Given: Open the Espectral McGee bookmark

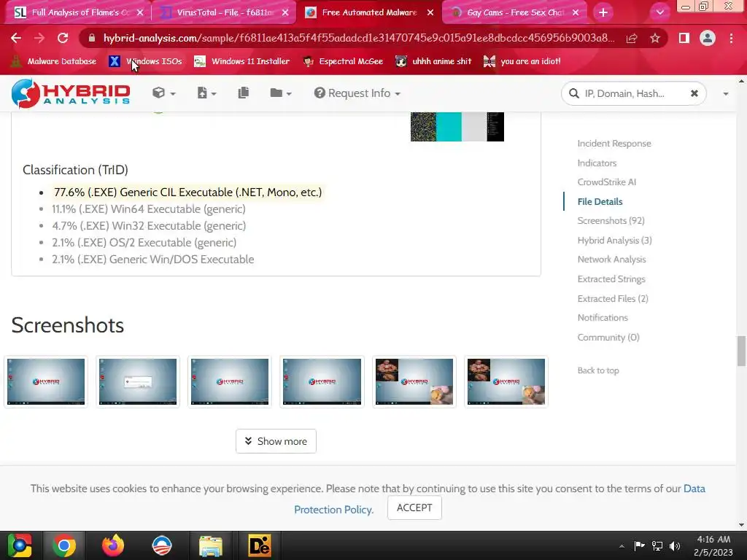Looking at the screenshot, I should coord(343,61).
